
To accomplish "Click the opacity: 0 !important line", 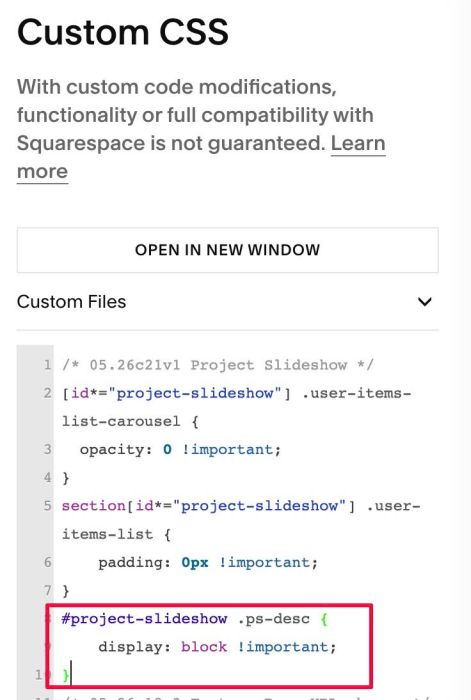I will (180, 449).
